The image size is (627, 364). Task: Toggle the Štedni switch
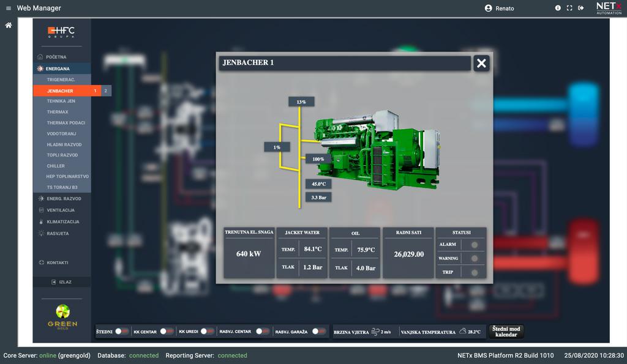(x=121, y=332)
